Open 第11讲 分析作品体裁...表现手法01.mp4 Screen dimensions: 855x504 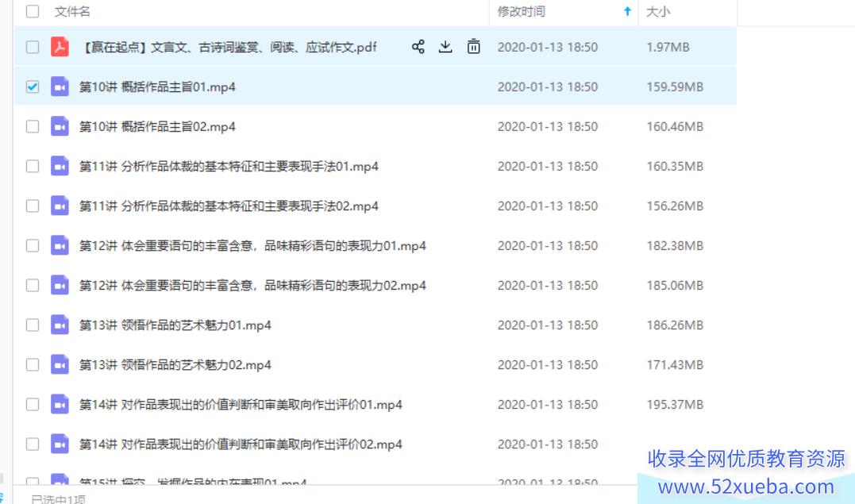click(x=229, y=167)
